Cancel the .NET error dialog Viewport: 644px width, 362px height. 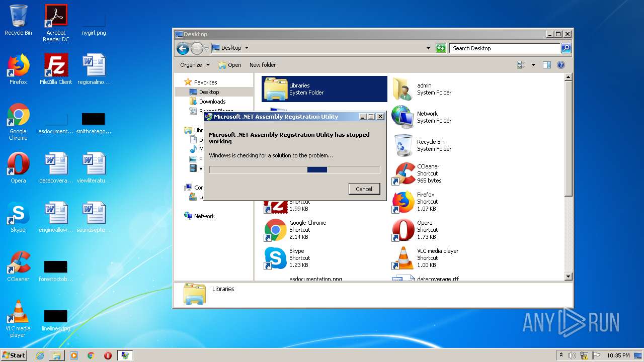364,189
